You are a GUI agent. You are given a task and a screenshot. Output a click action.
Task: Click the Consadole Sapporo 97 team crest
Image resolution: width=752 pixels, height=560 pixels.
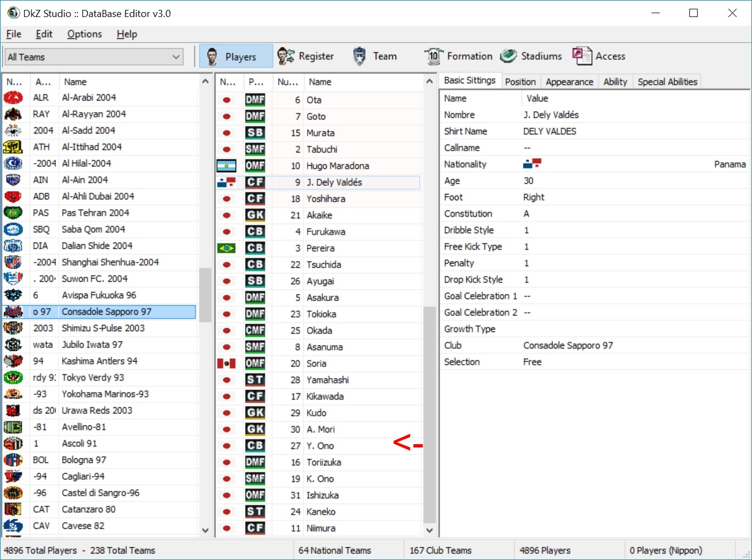[x=13, y=312]
